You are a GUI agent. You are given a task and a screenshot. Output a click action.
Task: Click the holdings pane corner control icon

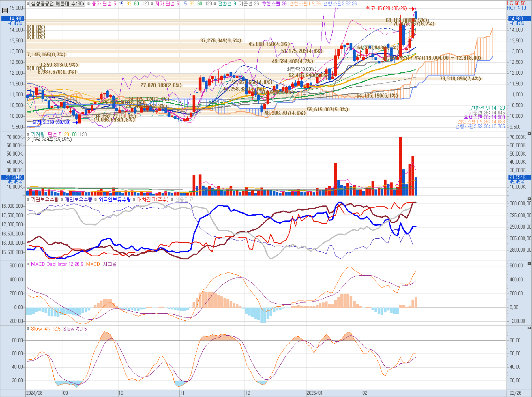tap(529, 199)
